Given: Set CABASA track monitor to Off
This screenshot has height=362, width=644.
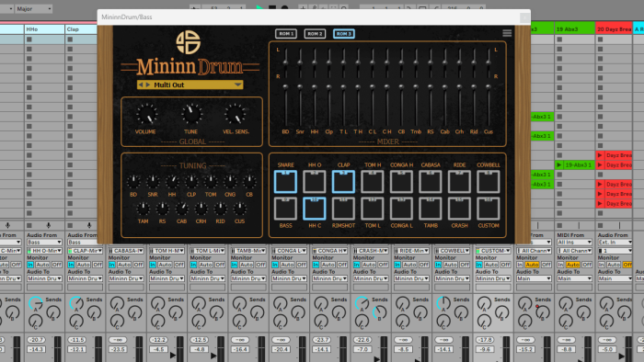Looking at the screenshot, I should 138,265.
